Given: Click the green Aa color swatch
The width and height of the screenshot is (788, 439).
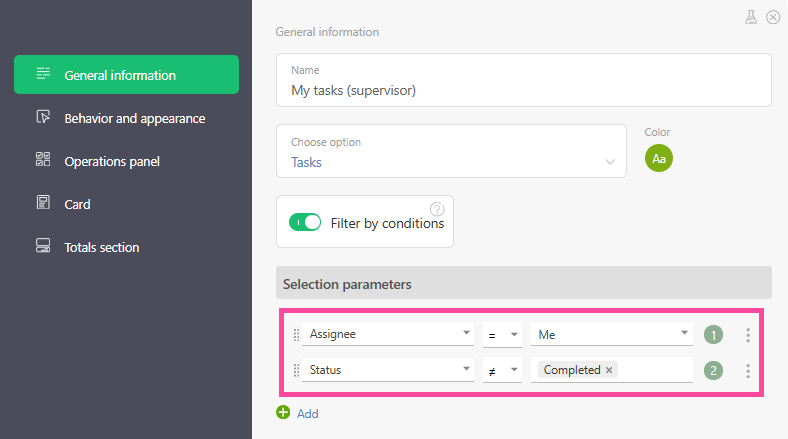Looking at the screenshot, I should [x=659, y=158].
